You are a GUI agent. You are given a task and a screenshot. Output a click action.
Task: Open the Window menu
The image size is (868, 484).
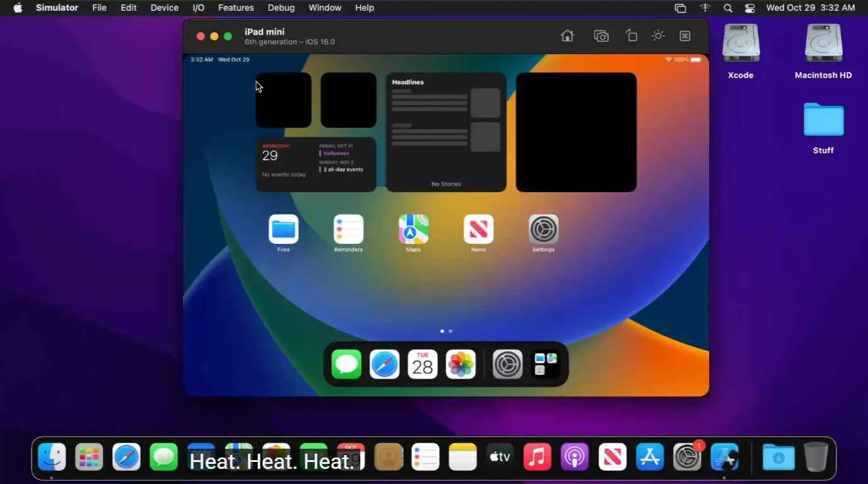(325, 8)
